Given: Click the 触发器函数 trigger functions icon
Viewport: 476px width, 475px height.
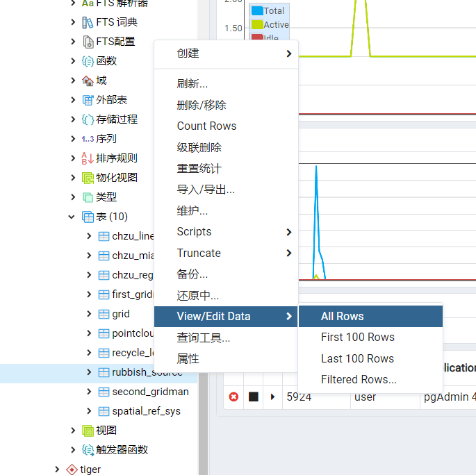Looking at the screenshot, I should tap(88, 450).
